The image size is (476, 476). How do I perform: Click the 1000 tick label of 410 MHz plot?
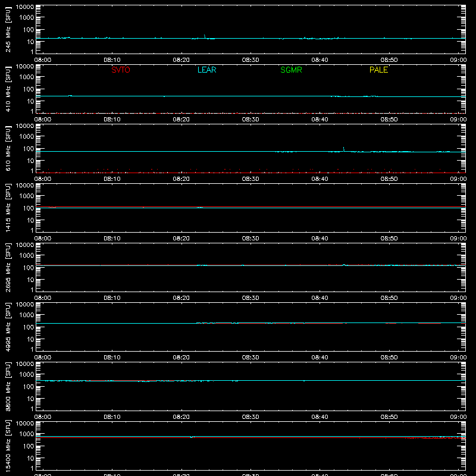click(x=27, y=77)
